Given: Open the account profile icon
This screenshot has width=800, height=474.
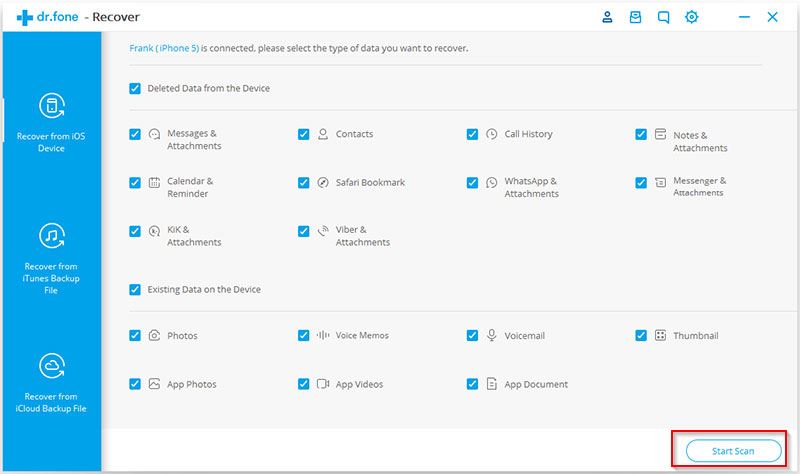Looking at the screenshot, I should (x=607, y=17).
